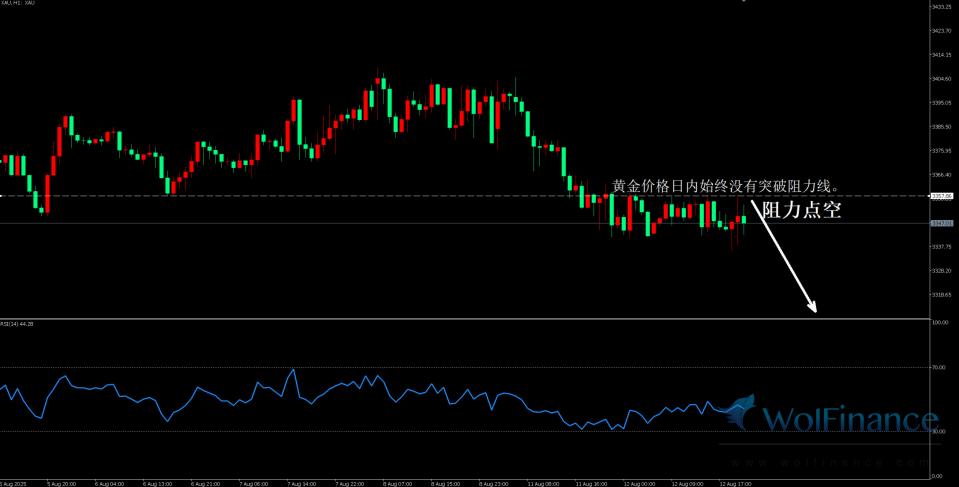Click the WolFinance watermark text
Viewport: 959px width, 487px height.
click(850, 419)
